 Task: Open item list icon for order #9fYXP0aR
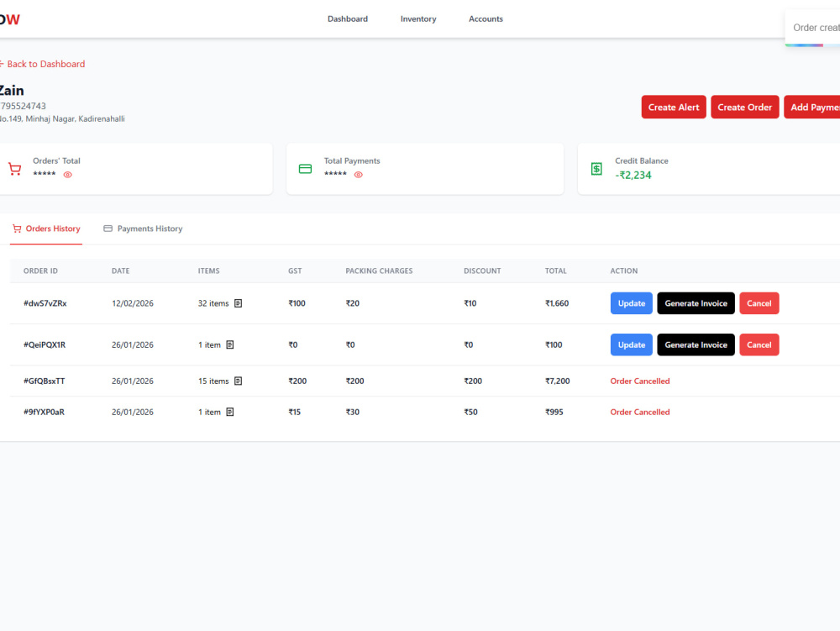coord(230,412)
